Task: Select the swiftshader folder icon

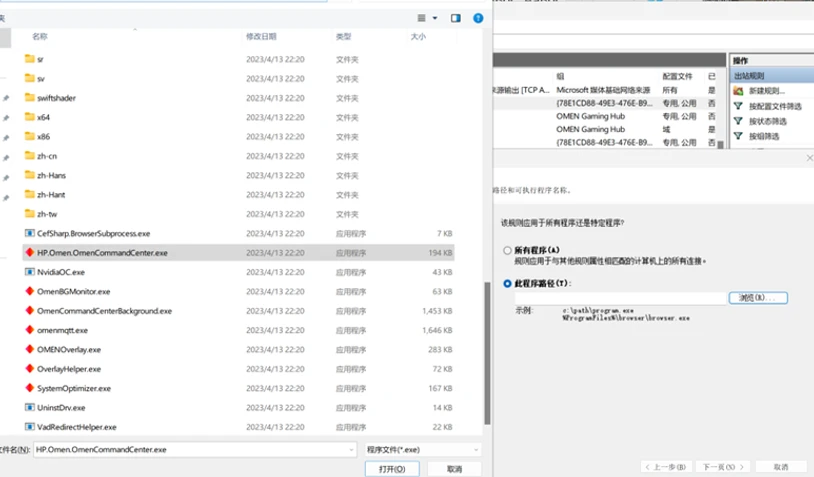Action: (30, 98)
